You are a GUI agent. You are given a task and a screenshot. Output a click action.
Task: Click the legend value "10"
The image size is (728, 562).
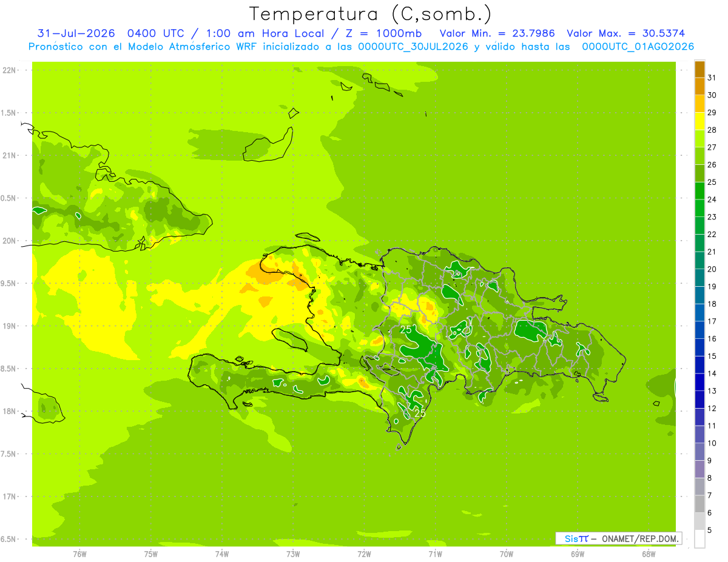pyautogui.click(x=712, y=443)
